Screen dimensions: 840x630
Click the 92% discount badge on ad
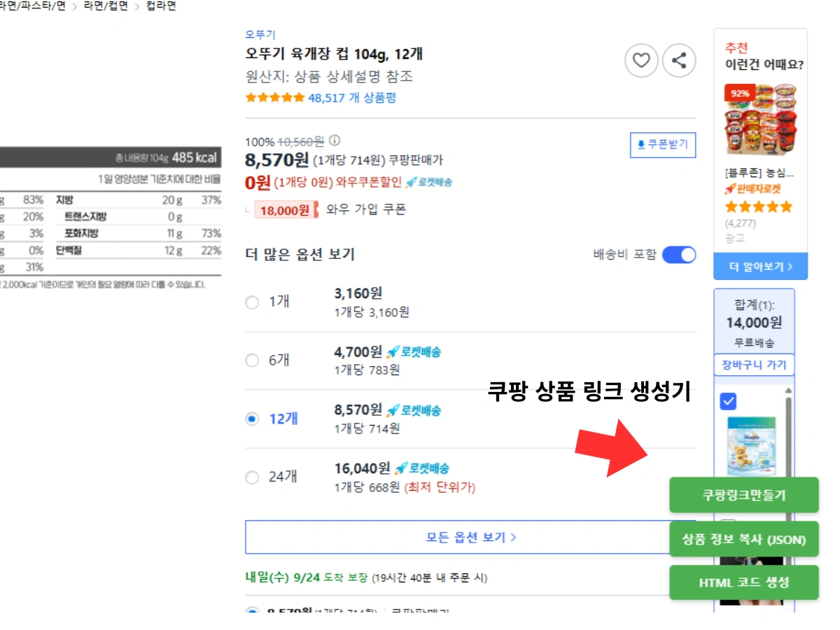740,92
